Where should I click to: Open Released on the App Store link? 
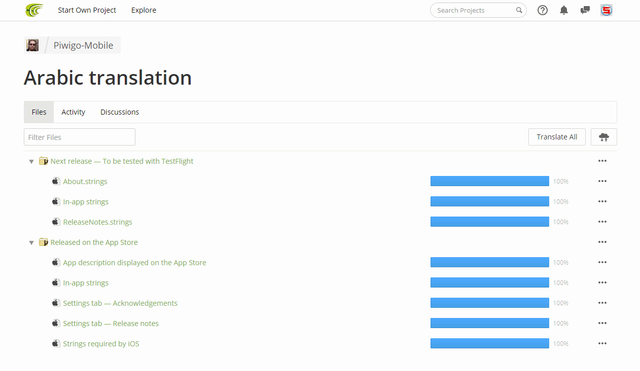[x=94, y=242]
